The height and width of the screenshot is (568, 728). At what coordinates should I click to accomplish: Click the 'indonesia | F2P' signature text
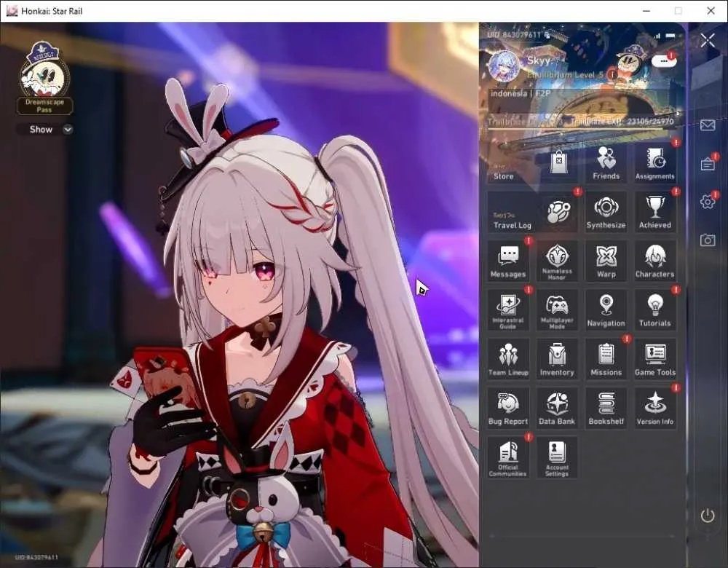521,93
